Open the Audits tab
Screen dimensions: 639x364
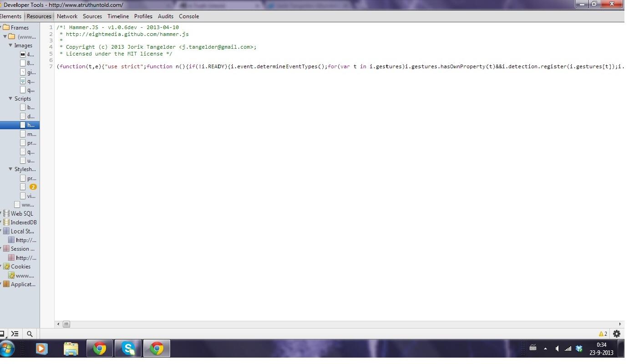tap(166, 16)
